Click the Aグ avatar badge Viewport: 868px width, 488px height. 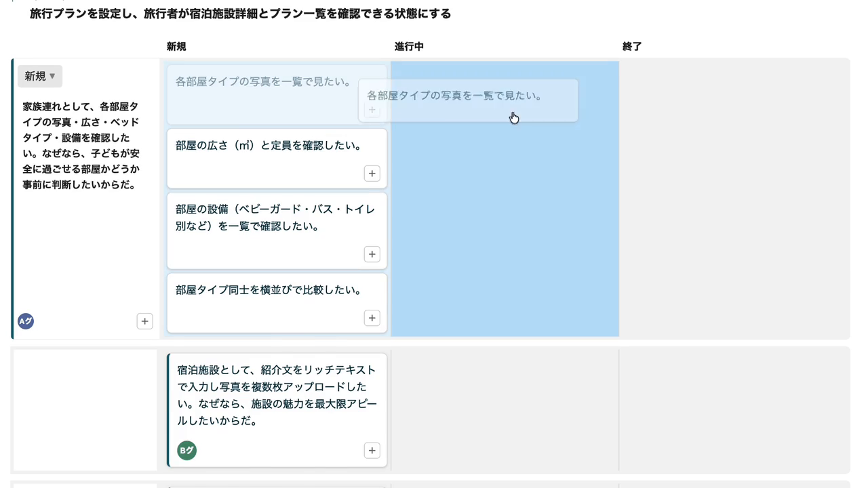tap(26, 321)
